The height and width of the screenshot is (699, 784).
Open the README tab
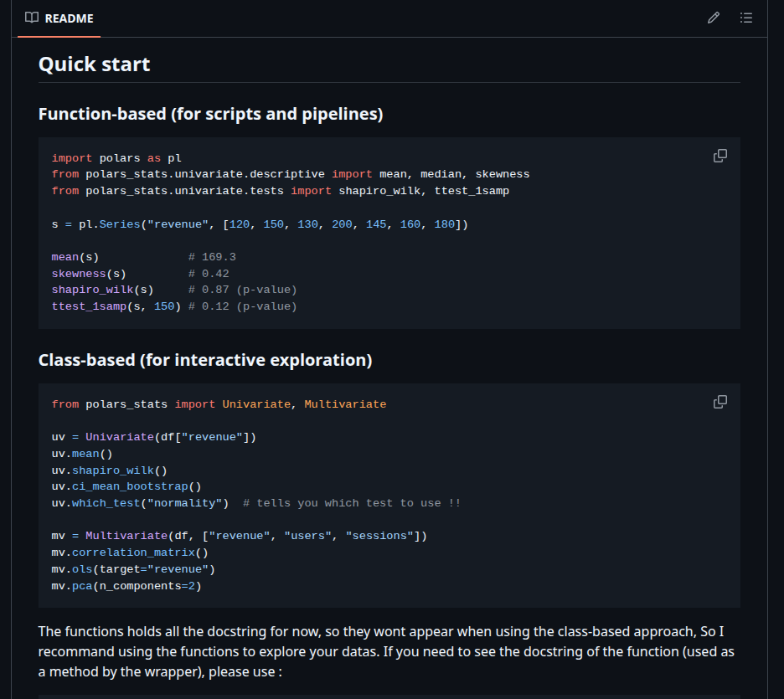(x=59, y=18)
